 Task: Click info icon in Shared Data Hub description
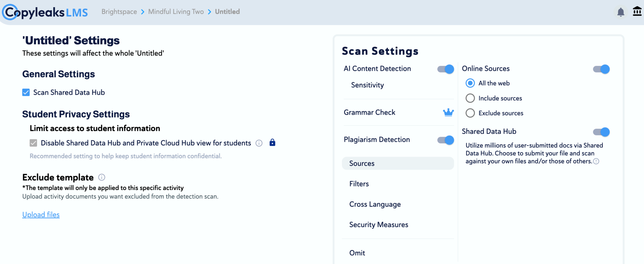(x=596, y=161)
